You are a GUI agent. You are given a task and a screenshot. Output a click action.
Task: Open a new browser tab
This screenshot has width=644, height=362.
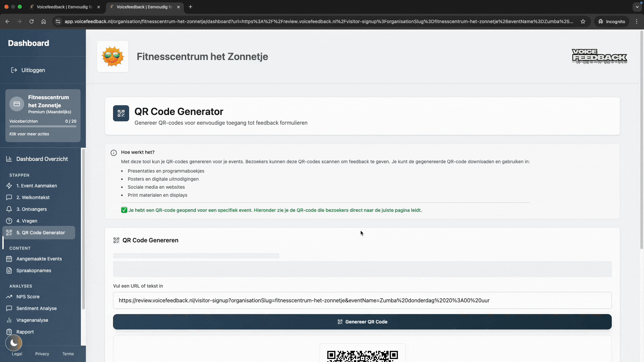point(191,7)
